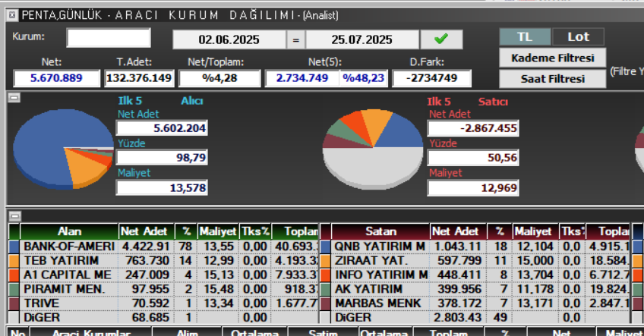Click orange swatch next to TEB YATIRIM
644x336 pixels.
pyautogui.click(x=14, y=261)
